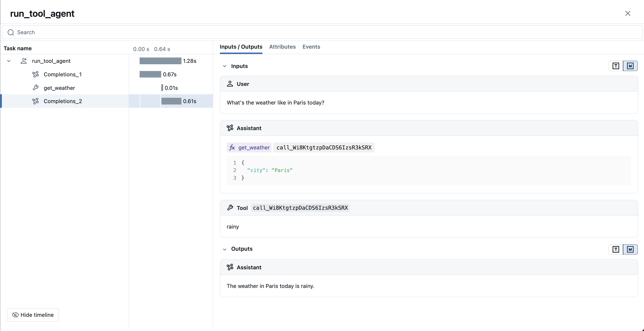Click the call_Wi8KtgtzpDaCDS6IzsR3kSRX call ID chip
Viewport: 644px width, 331px height.
324,147
